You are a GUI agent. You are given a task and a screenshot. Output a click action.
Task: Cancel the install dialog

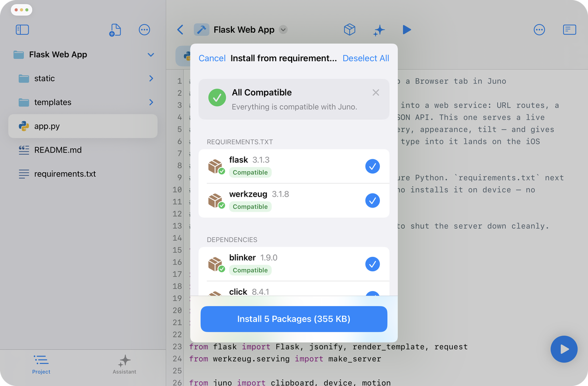pos(212,58)
